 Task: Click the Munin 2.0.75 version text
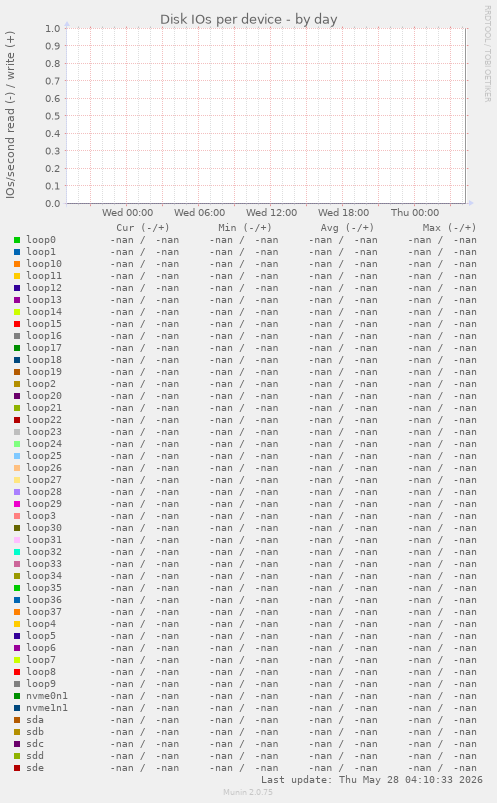pyautogui.click(x=248, y=792)
